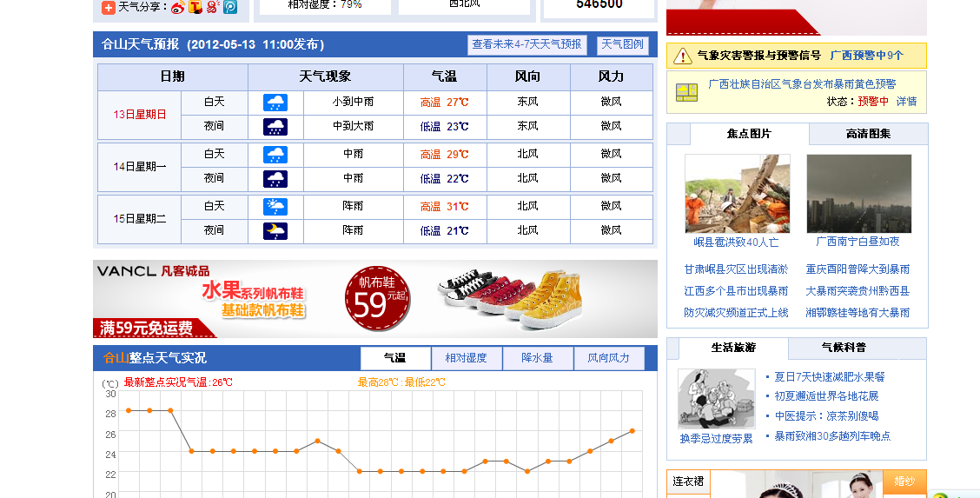The image size is (980, 498).
Task: Click the 中到大雨 weather cell
Action: point(353,127)
